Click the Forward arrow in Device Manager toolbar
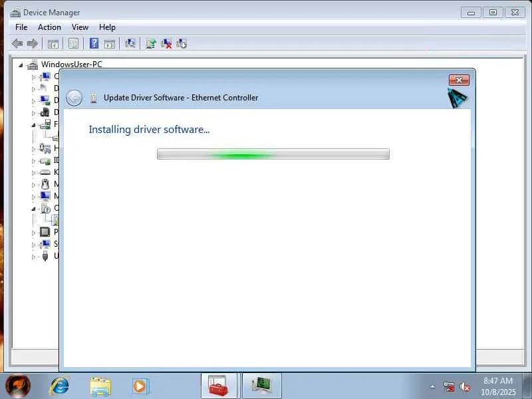 33,43
